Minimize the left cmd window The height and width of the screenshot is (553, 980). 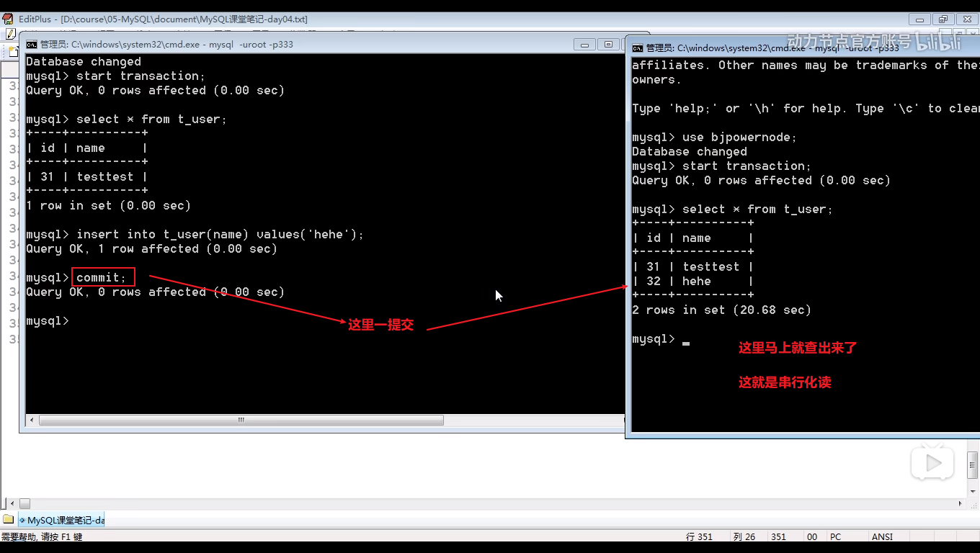click(584, 45)
